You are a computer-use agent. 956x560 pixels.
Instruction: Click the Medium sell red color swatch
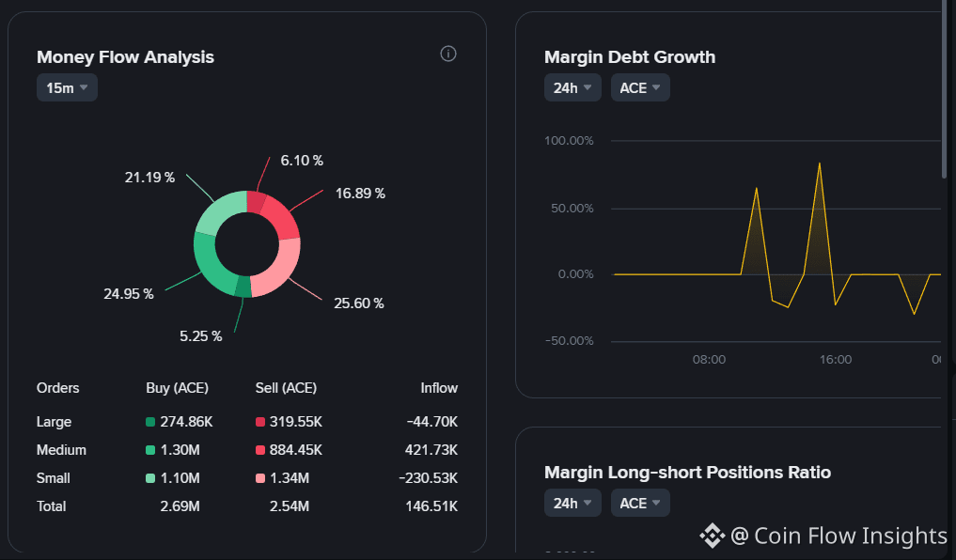point(260,450)
